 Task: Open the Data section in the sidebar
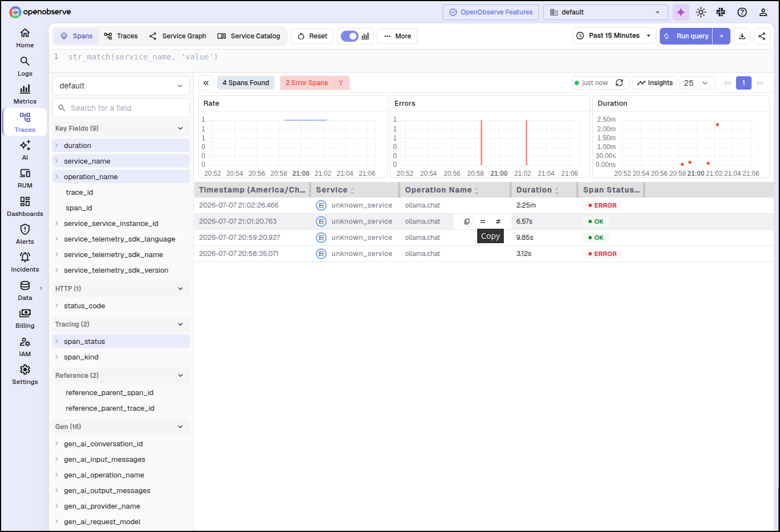coord(24,290)
